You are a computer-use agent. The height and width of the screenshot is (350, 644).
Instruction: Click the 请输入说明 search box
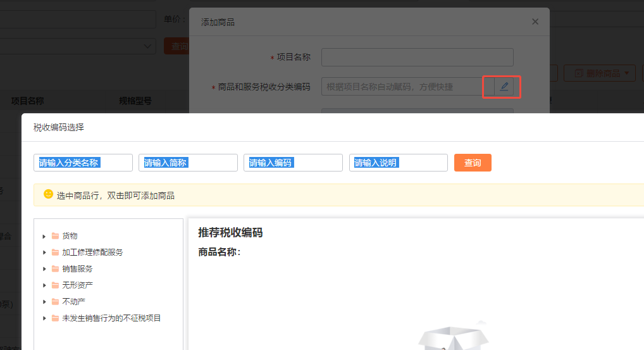(x=399, y=163)
